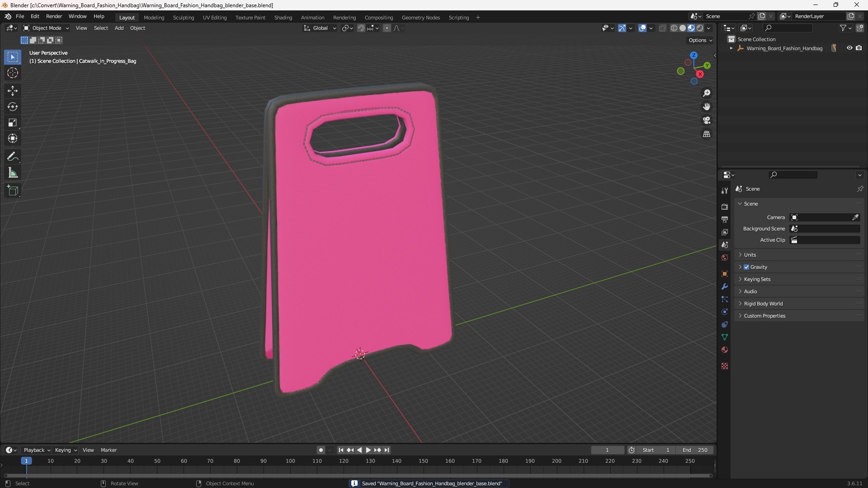Click the viewport Options button
Viewport: 868px width, 488px height.
click(x=700, y=40)
